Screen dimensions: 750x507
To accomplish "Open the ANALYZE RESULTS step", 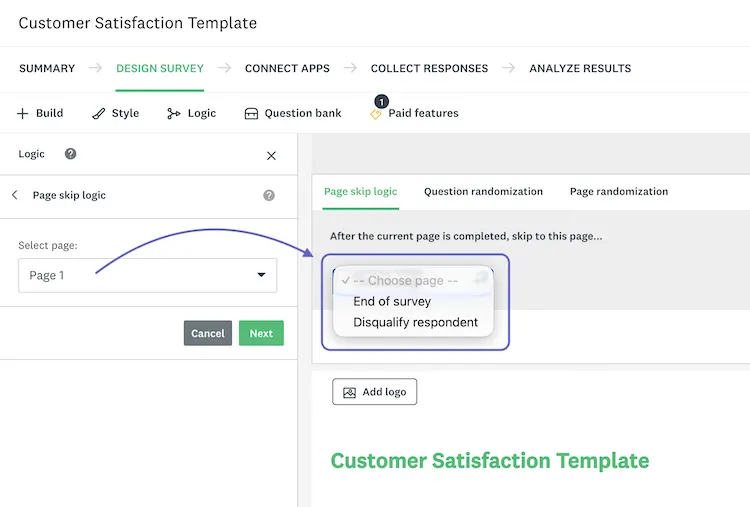I will point(580,68).
